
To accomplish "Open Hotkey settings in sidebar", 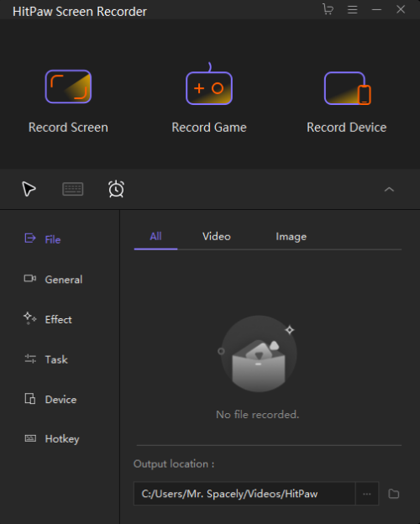I will point(52,439).
